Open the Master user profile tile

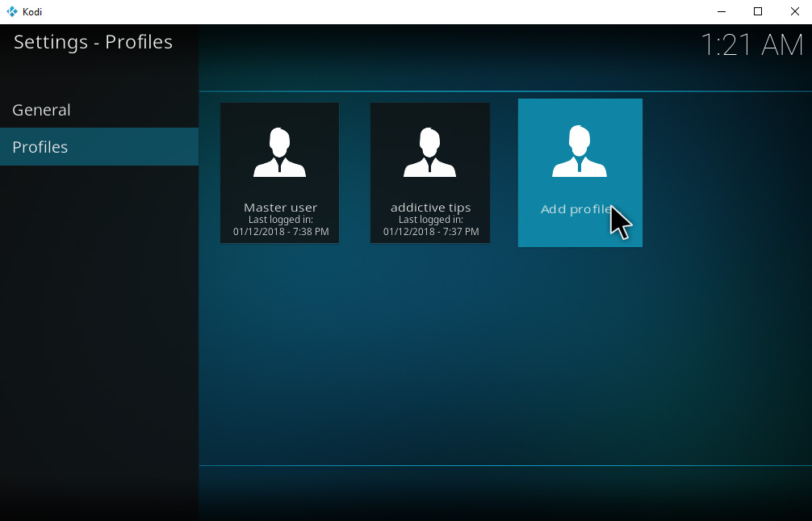(x=279, y=173)
